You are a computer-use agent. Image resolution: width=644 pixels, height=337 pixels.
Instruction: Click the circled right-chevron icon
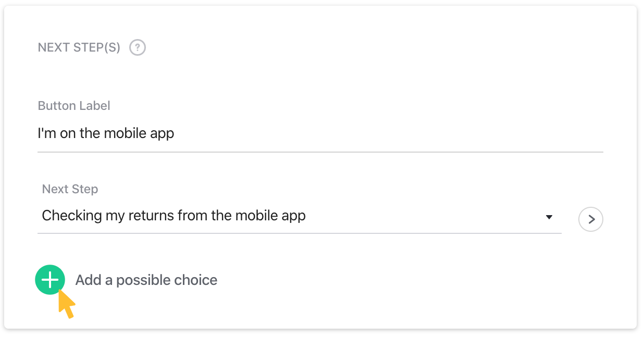(x=591, y=219)
